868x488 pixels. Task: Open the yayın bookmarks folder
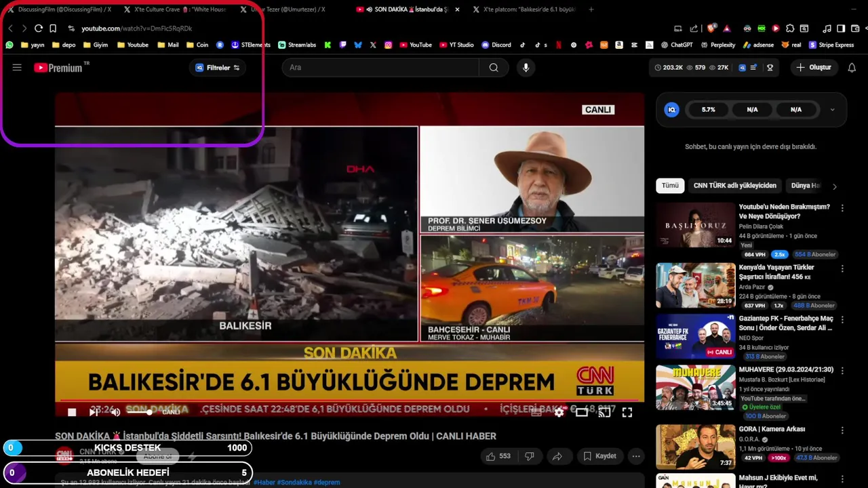[33, 45]
